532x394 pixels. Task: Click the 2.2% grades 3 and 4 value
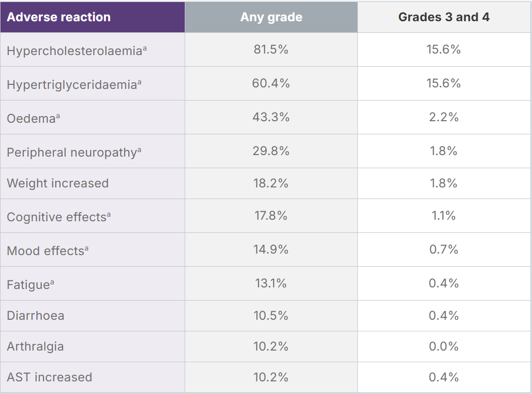[x=444, y=117]
